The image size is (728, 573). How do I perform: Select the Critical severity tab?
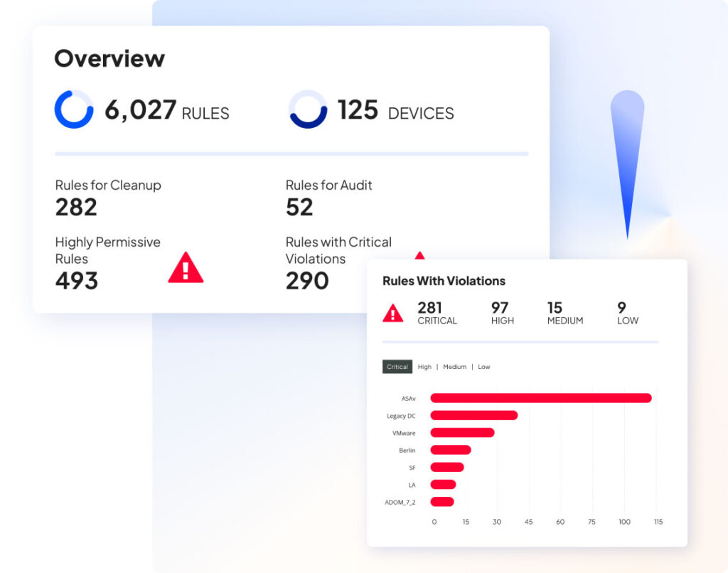397,367
